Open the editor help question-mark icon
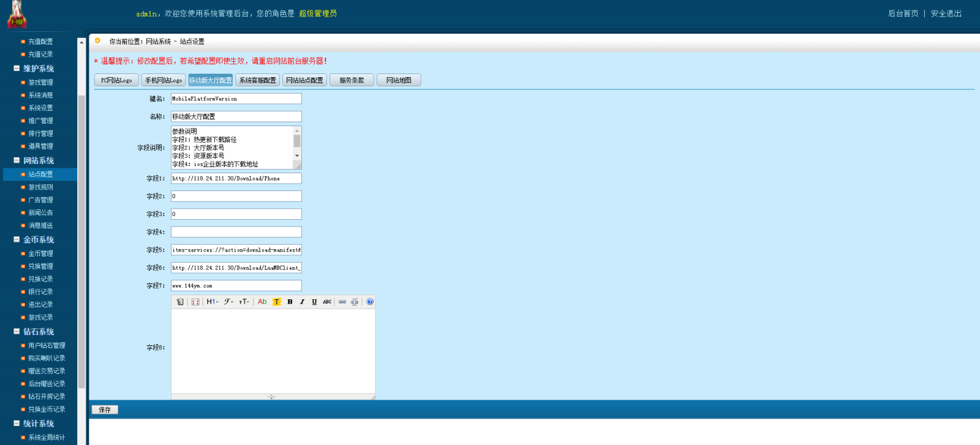This screenshot has width=980, height=445. [x=370, y=302]
